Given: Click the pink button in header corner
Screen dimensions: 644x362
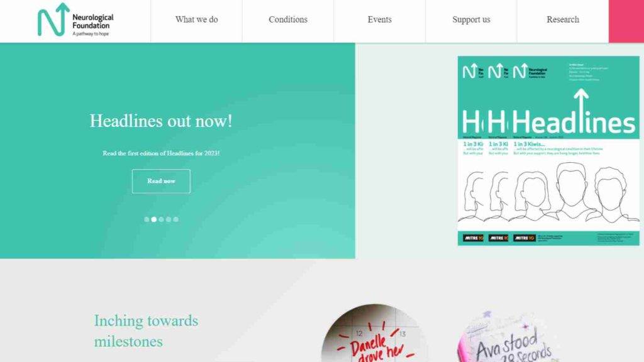Looking at the screenshot, I should [626, 21].
